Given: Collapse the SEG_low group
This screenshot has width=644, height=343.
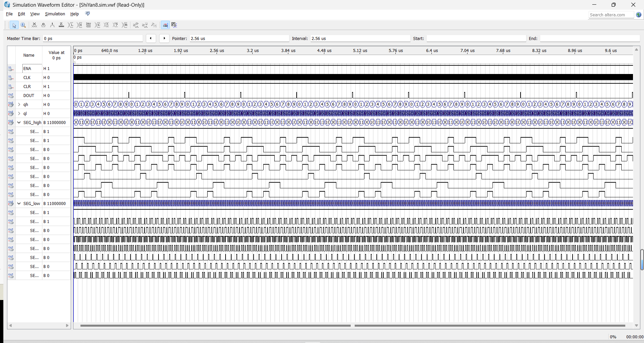Looking at the screenshot, I should coord(19,203).
